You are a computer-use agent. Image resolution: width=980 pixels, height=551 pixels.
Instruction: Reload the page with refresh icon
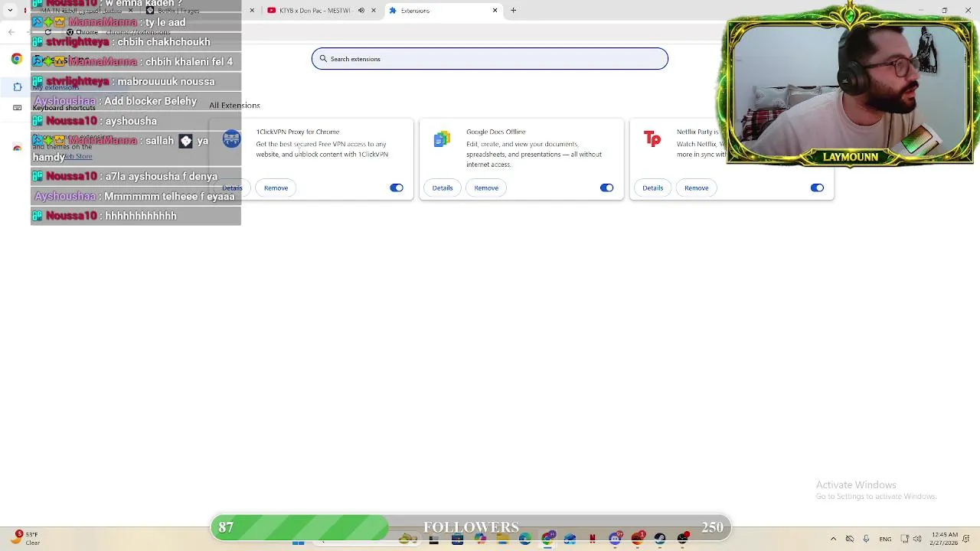(x=47, y=32)
